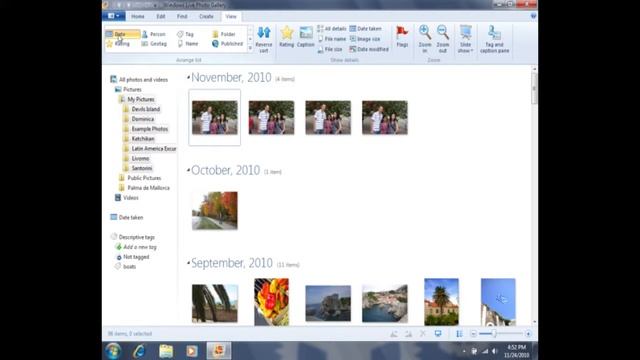The width and height of the screenshot is (640, 360).
Task: Arrange photos by Date
Action: coord(122,34)
